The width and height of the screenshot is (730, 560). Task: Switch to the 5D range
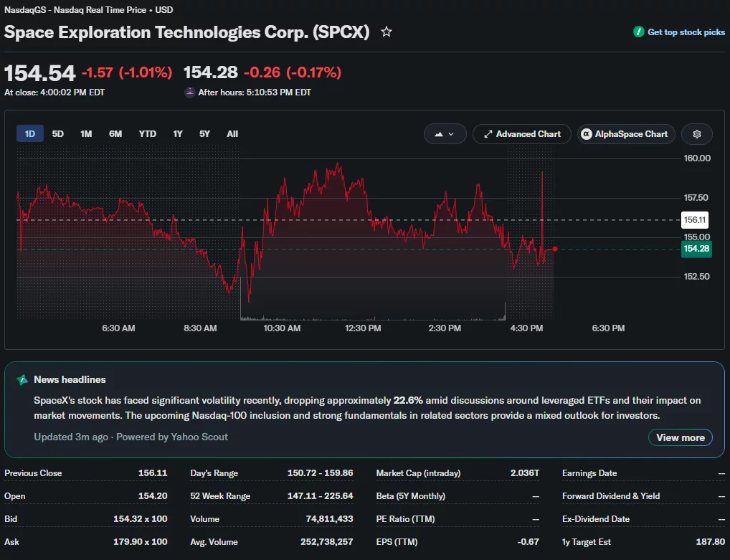(58, 133)
